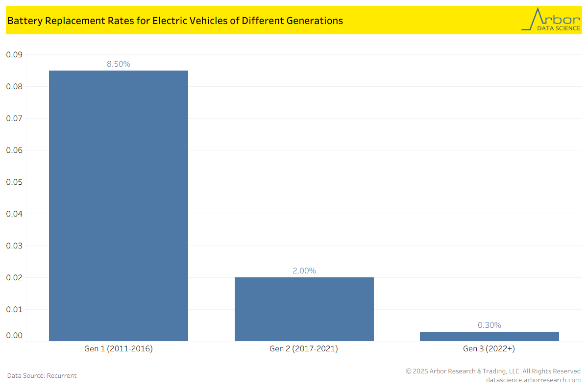The image size is (588, 392).
Task: Click the Gen 2 (2017-2021) axis label
Action: [304, 349]
